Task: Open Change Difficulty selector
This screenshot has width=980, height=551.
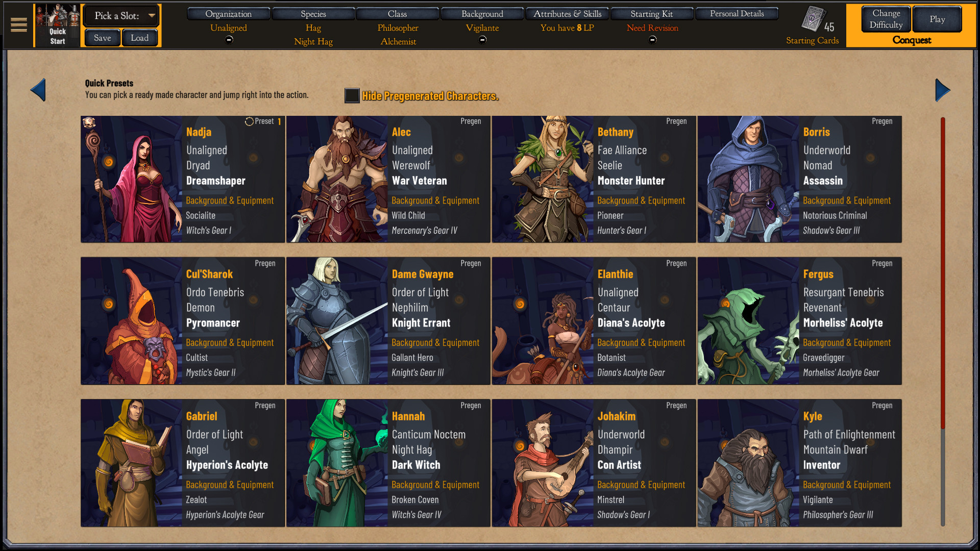Action: click(x=886, y=19)
